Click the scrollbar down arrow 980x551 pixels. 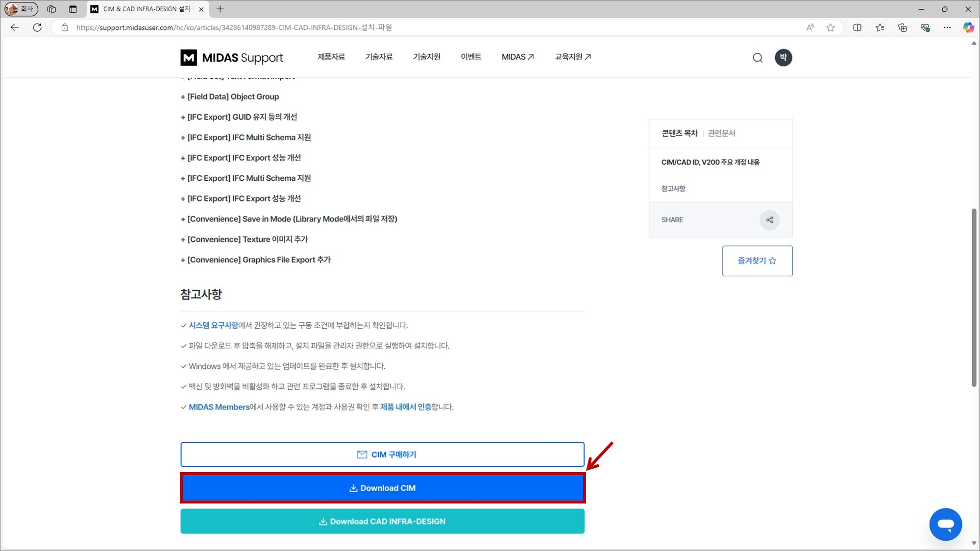974,543
